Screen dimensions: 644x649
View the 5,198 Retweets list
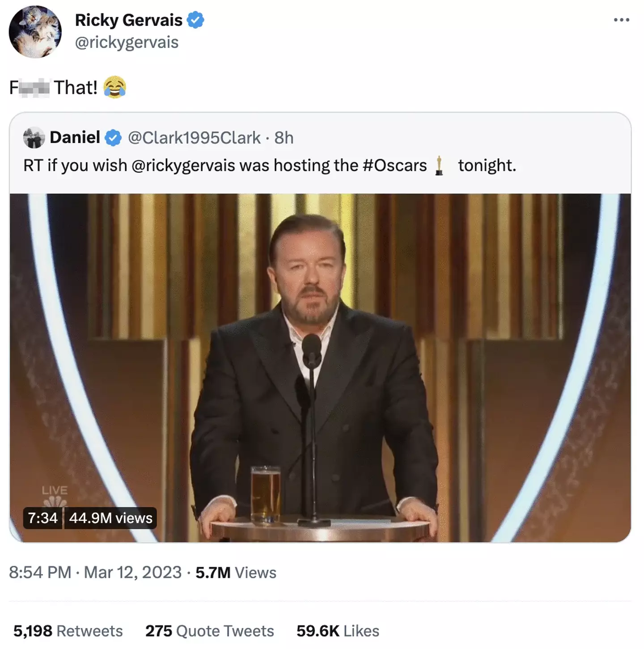click(68, 631)
